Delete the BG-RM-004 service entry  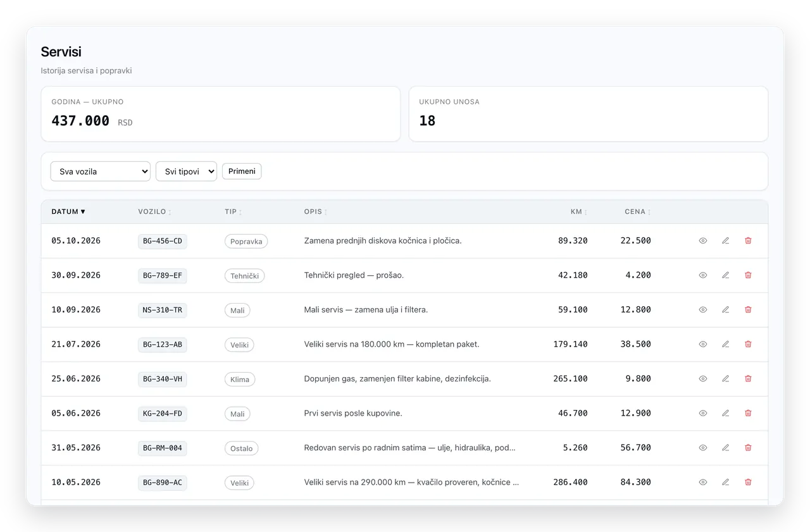coord(748,448)
